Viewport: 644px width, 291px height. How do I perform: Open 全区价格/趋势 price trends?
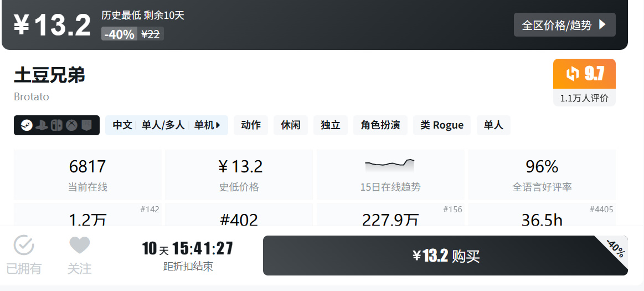point(564,24)
